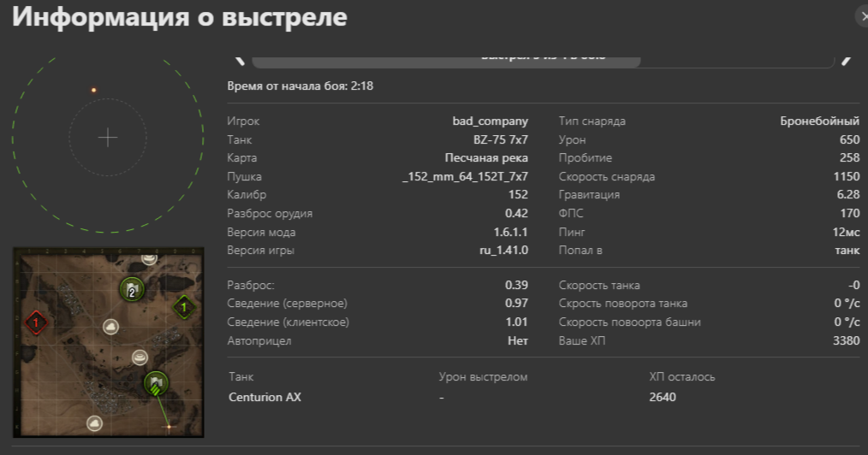This screenshot has width=868, height=455.
Task: Click the Centurion AX target tank name
Action: click(x=265, y=397)
